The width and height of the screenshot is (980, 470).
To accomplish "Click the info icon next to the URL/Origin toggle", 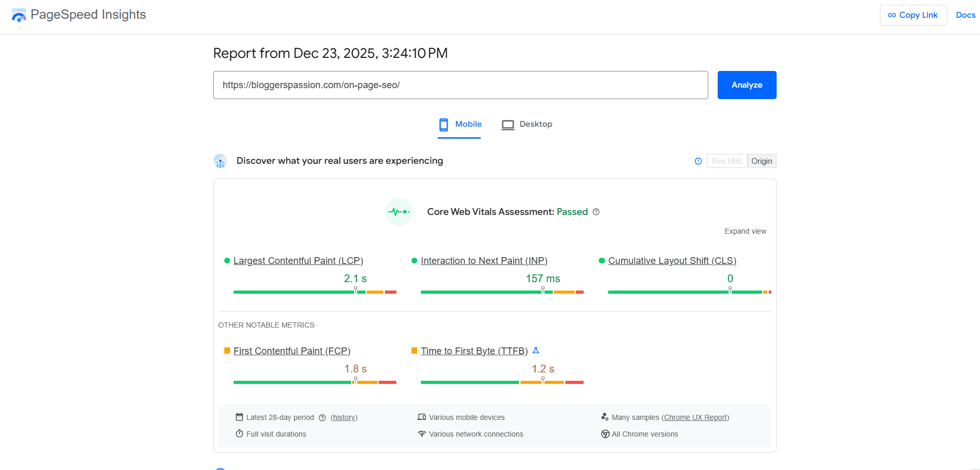I will tap(698, 161).
